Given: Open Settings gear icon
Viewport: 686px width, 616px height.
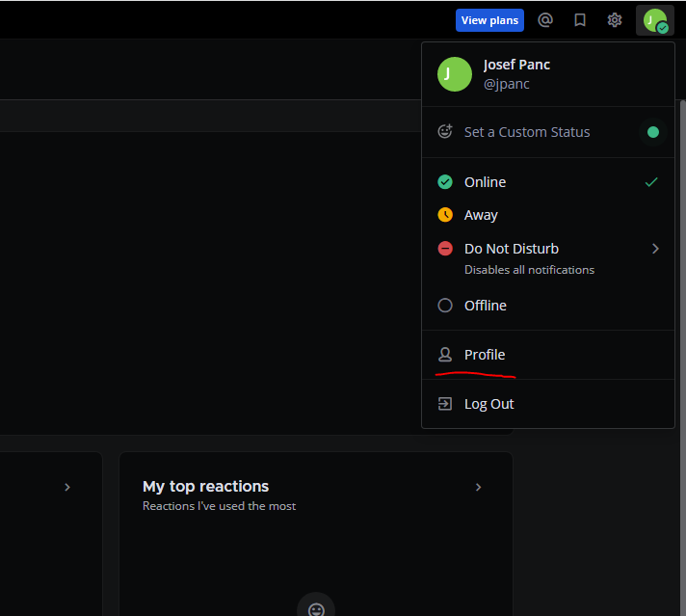Looking at the screenshot, I should coord(615,20).
